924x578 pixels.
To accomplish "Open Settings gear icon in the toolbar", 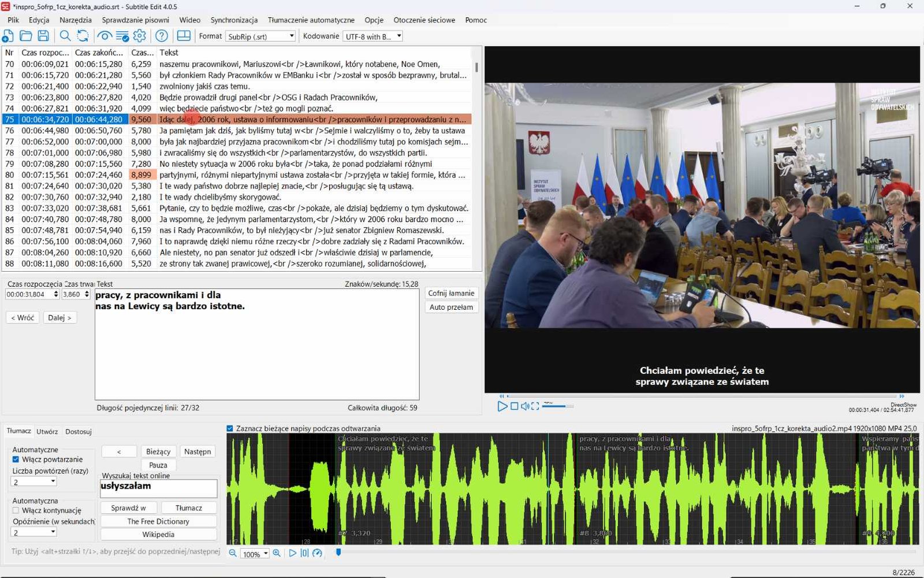I will pos(140,36).
